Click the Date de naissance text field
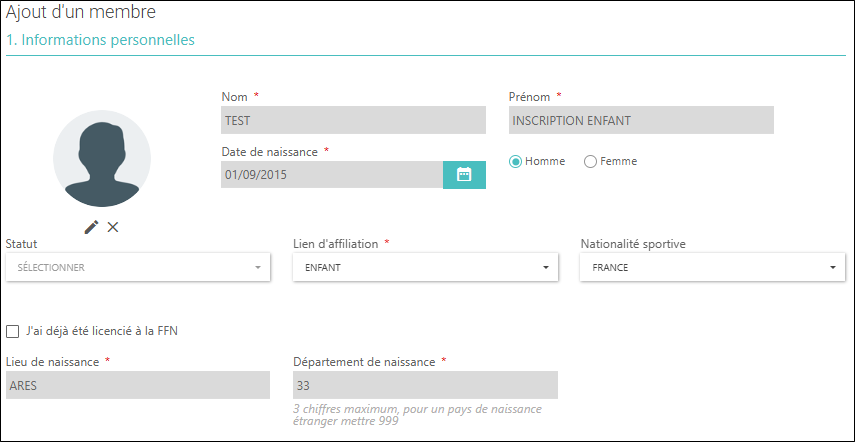 332,175
